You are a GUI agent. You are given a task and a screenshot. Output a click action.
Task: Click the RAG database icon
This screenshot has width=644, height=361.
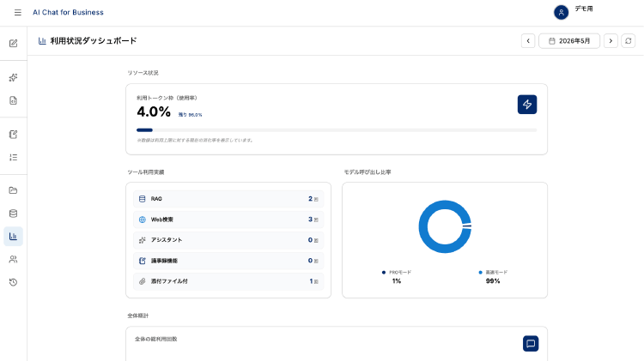[142, 199]
